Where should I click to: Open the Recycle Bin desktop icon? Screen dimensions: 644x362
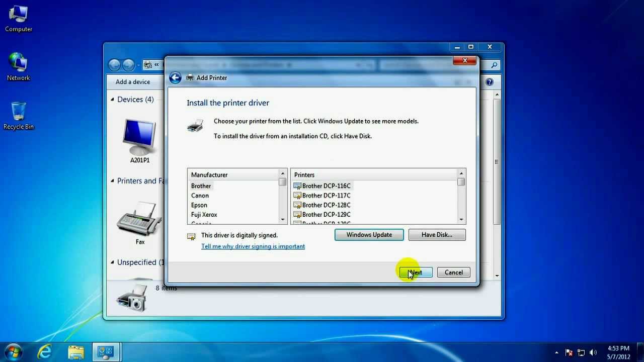(19, 116)
